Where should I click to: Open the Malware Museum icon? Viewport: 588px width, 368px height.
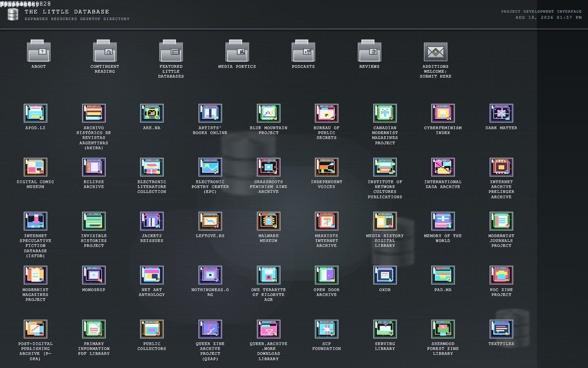(x=269, y=221)
